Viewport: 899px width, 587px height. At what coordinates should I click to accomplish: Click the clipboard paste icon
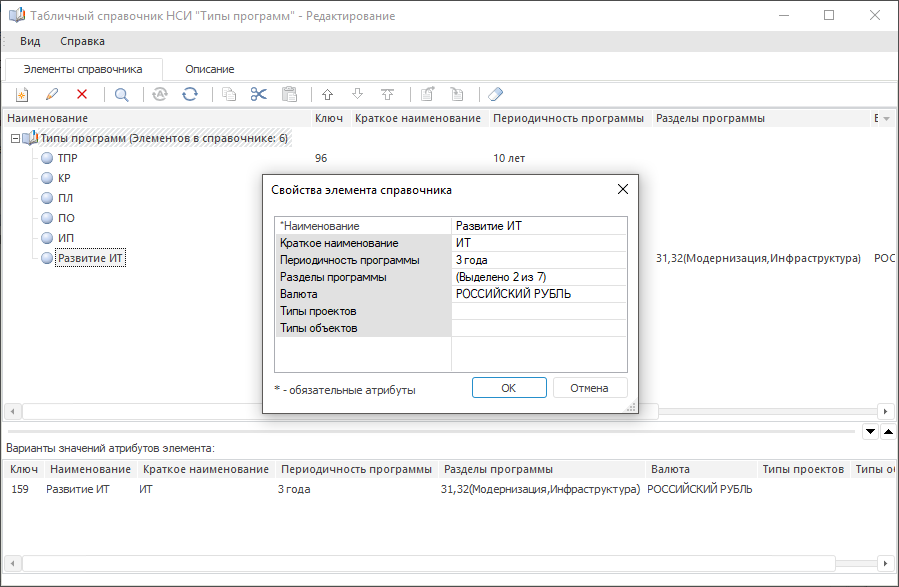tap(290, 94)
